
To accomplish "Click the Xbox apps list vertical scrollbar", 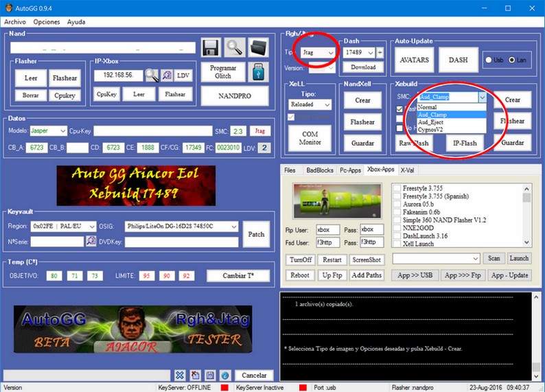I will [x=526, y=216].
